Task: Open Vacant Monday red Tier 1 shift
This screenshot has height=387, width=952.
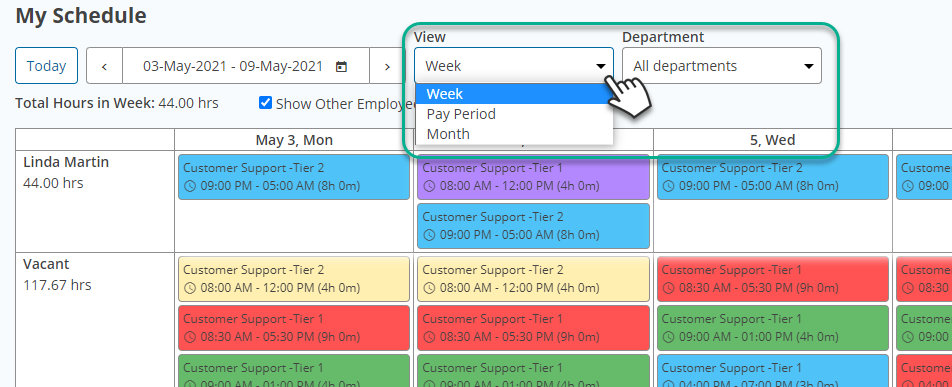Action: tap(294, 328)
